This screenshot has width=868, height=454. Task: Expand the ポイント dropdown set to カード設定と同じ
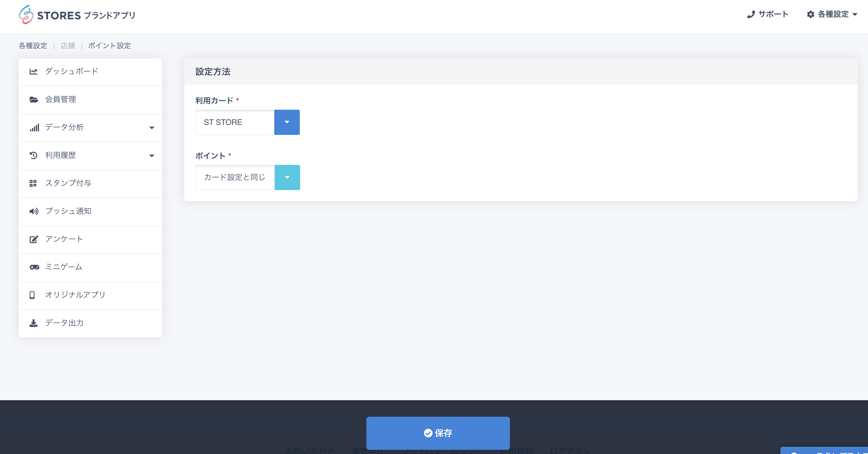click(287, 177)
